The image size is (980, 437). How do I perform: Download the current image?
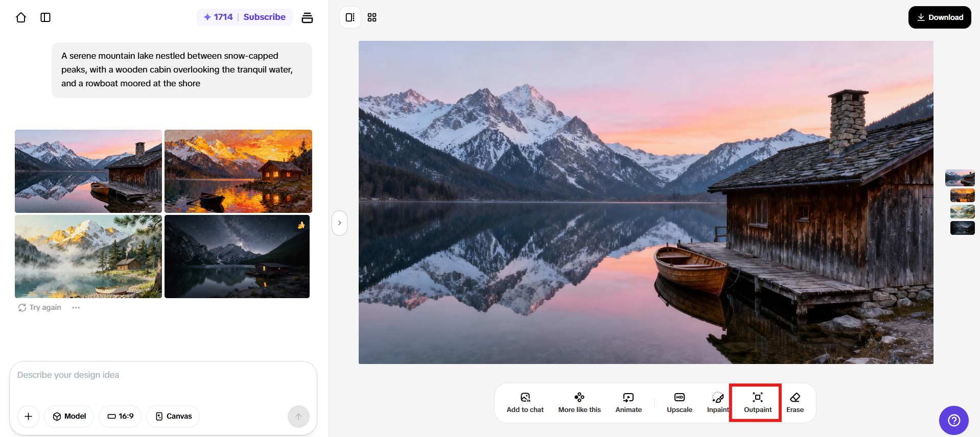(940, 17)
